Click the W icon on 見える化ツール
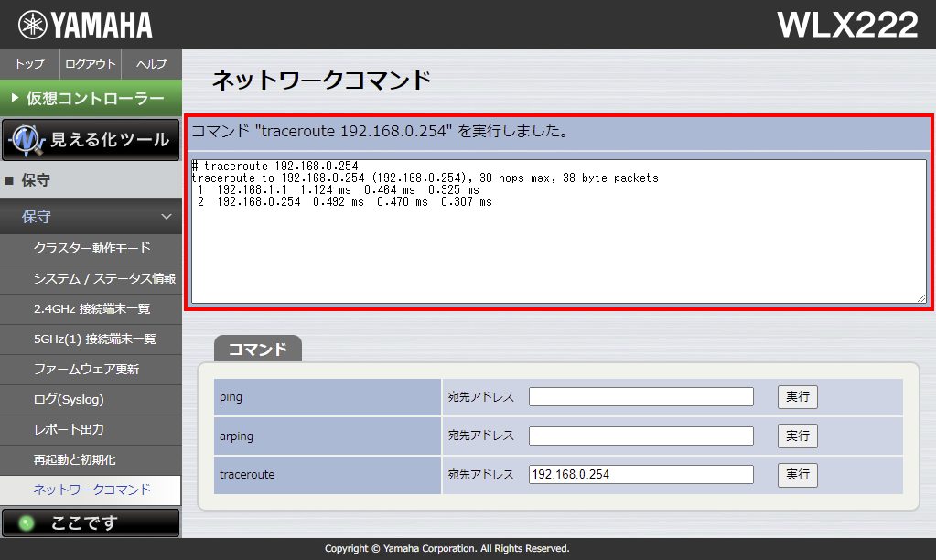This screenshot has height=560, width=936. pos(24,139)
